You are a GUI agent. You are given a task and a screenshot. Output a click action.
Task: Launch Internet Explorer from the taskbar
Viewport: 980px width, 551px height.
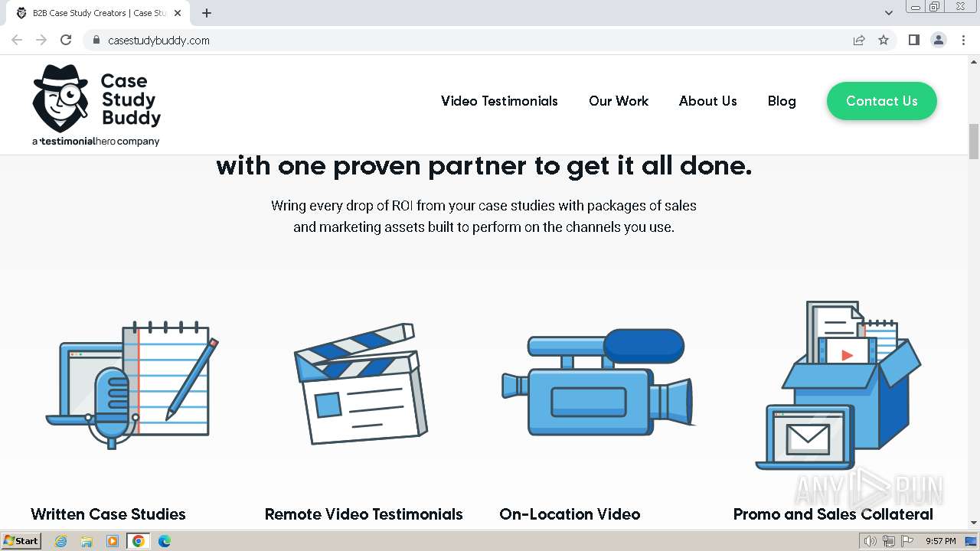(60, 541)
